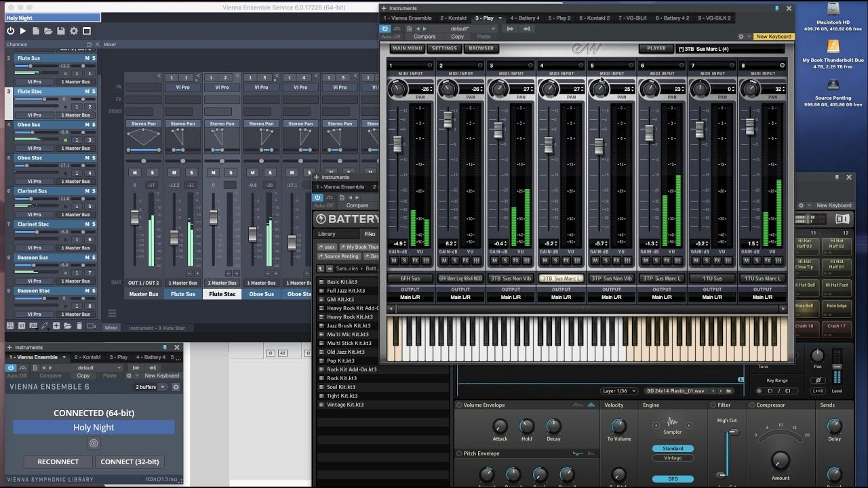
Task: Click the trash icon below Channels list
Action: coord(79,326)
